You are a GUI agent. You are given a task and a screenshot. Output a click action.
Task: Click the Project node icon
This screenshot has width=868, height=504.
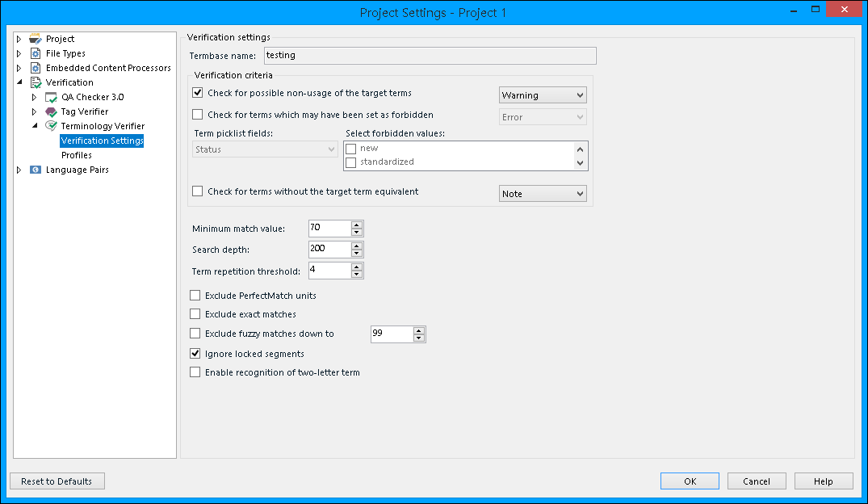pos(35,39)
